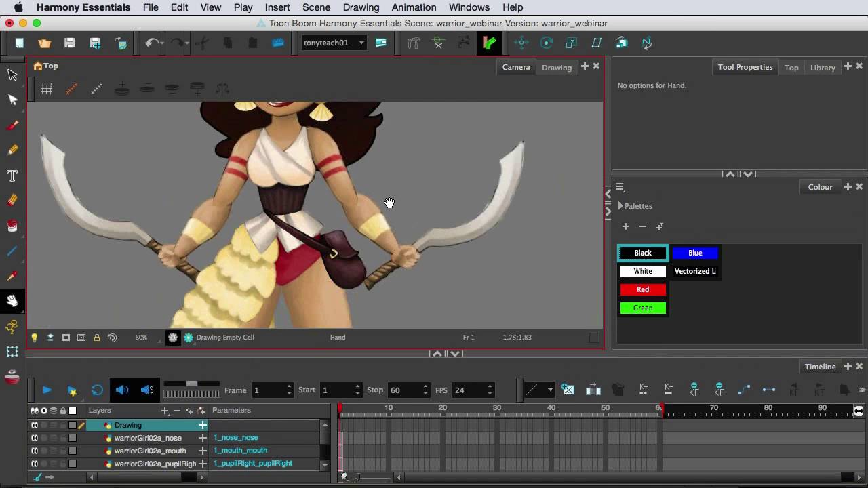Choose the Pencil tool
Screen dimensions: 868x488
click(x=12, y=150)
